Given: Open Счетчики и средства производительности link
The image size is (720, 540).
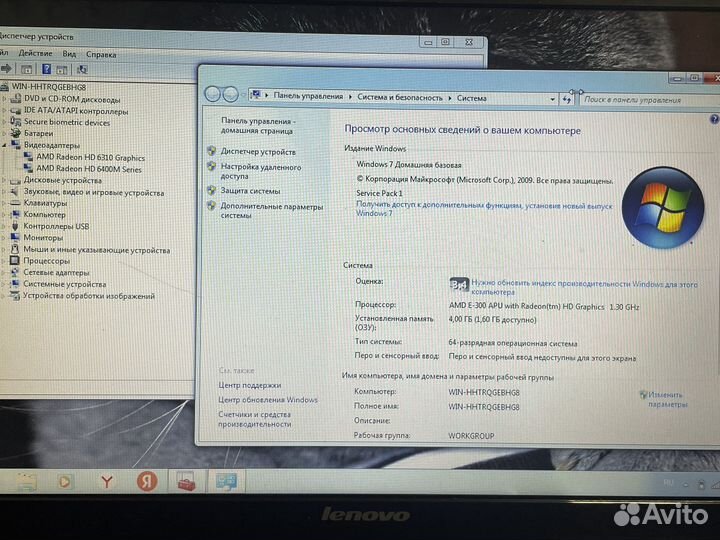Looking at the screenshot, I should 254,419.
